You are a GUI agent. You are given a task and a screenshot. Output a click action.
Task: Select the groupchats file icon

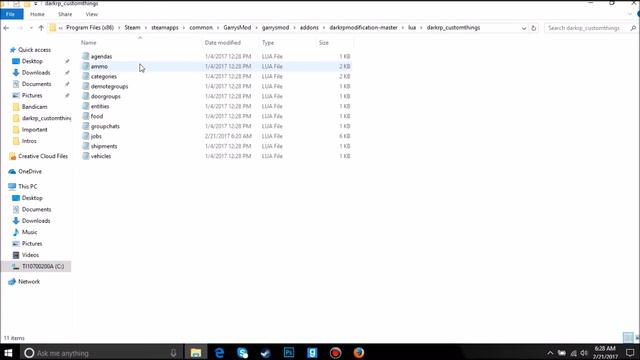point(85,126)
